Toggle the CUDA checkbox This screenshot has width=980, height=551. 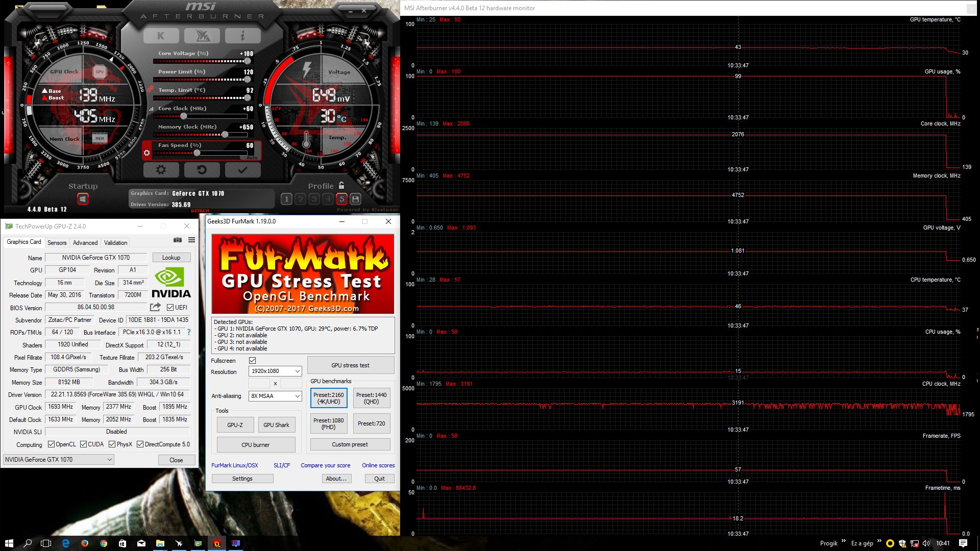coord(83,444)
